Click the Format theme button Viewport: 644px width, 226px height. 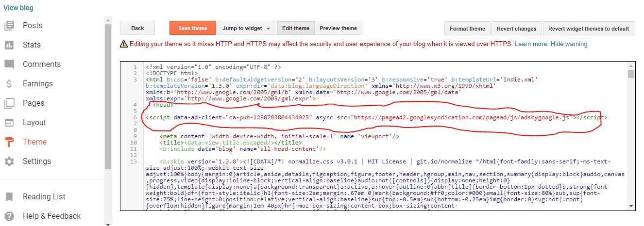pos(467,29)
